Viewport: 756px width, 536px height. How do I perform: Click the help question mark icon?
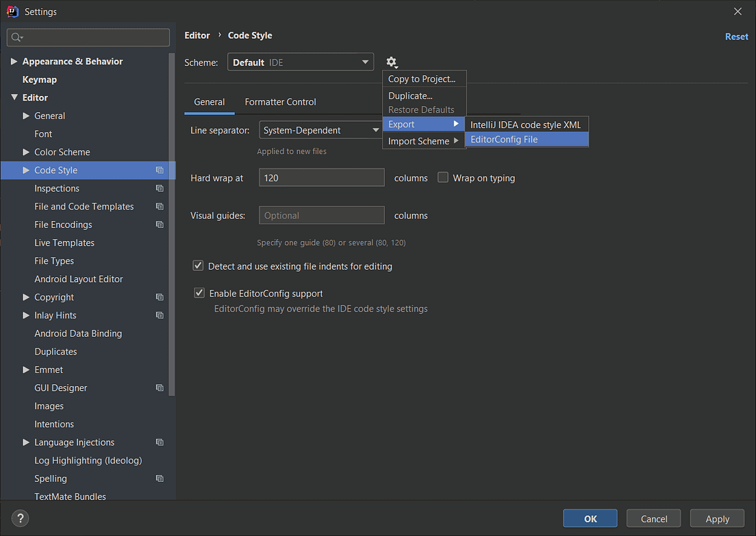click(x=19, y=518)
